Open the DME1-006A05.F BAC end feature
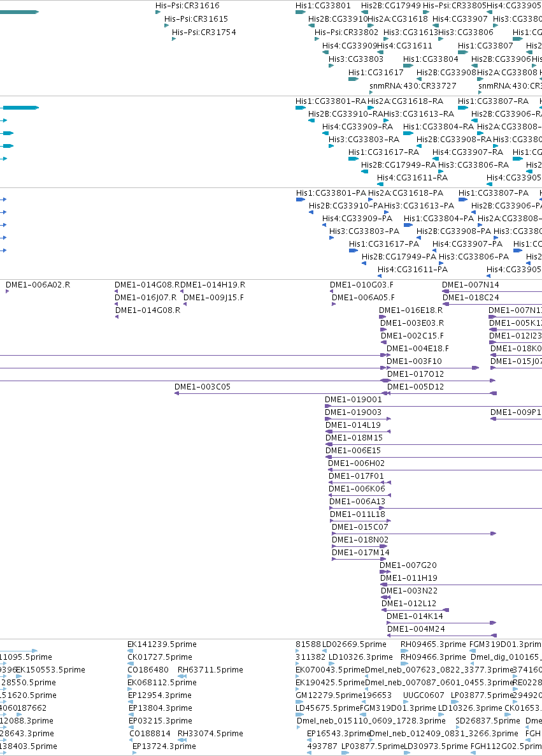This screenshot has width=542, height=756. (x=363, y=298)
